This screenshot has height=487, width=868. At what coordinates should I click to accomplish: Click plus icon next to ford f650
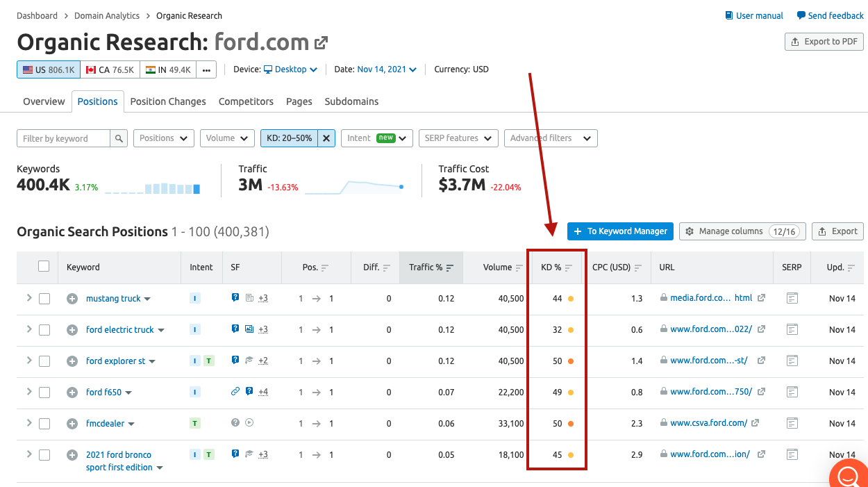click(x=72, y=393)
